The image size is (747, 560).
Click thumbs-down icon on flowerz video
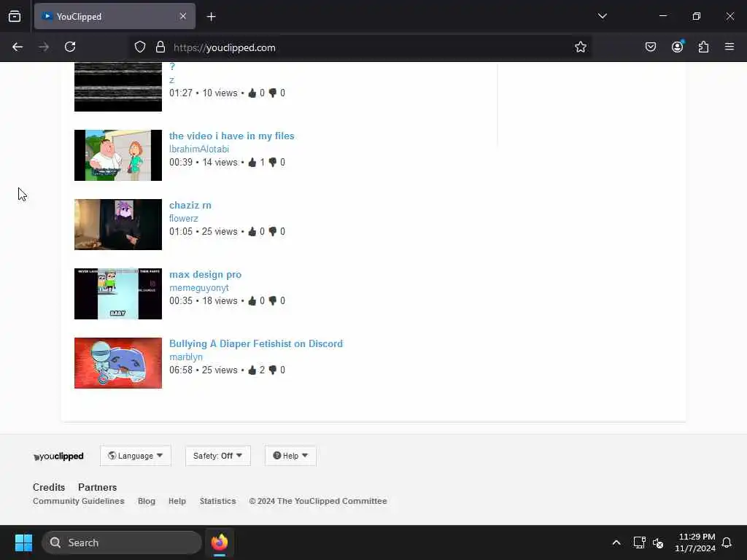pyautogui.click(x=273, y=231)
